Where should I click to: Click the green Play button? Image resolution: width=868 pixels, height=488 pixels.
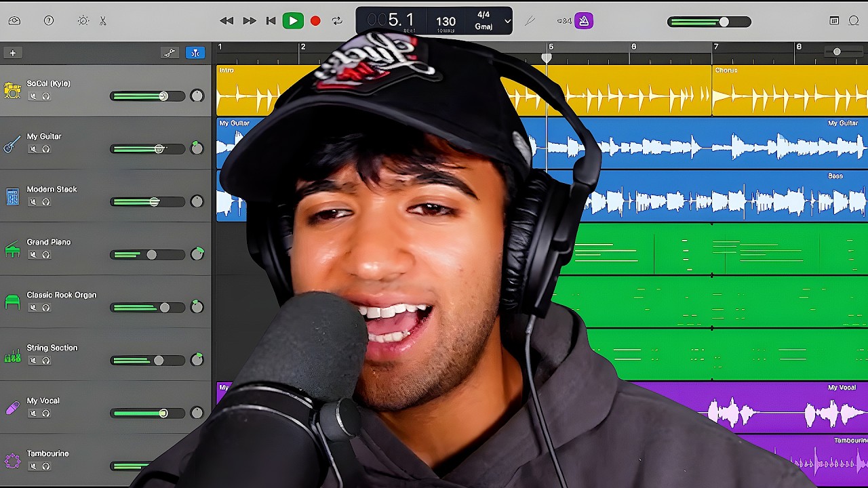293,21
